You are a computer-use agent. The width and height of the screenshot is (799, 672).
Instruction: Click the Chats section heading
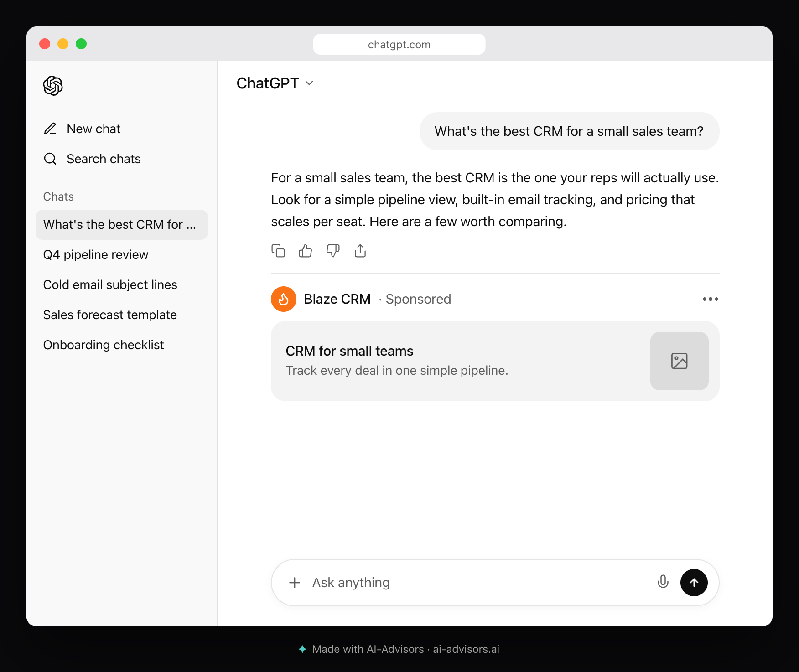pyautogui.click(x=58, y=196)
